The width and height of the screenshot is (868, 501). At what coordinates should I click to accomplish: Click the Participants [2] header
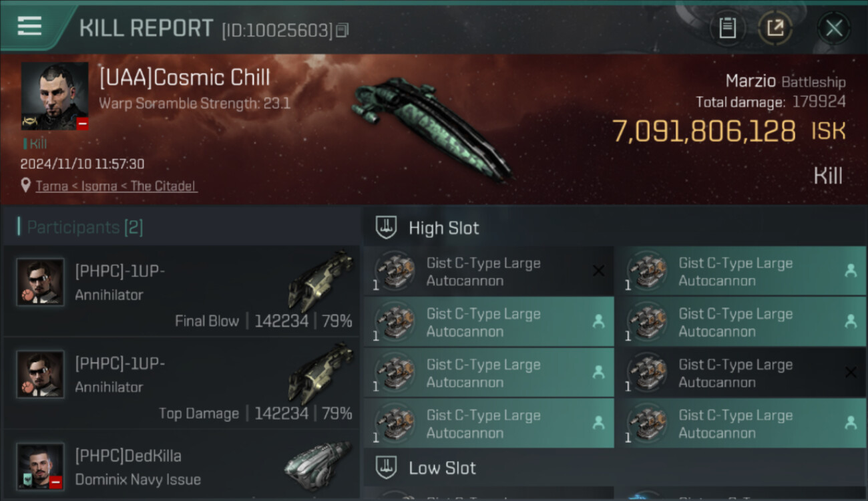[x=80, y=227]
